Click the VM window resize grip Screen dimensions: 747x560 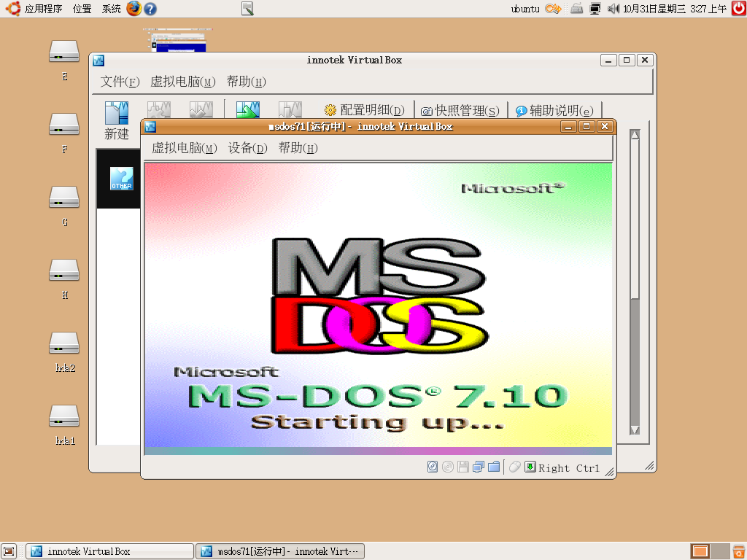609,472
